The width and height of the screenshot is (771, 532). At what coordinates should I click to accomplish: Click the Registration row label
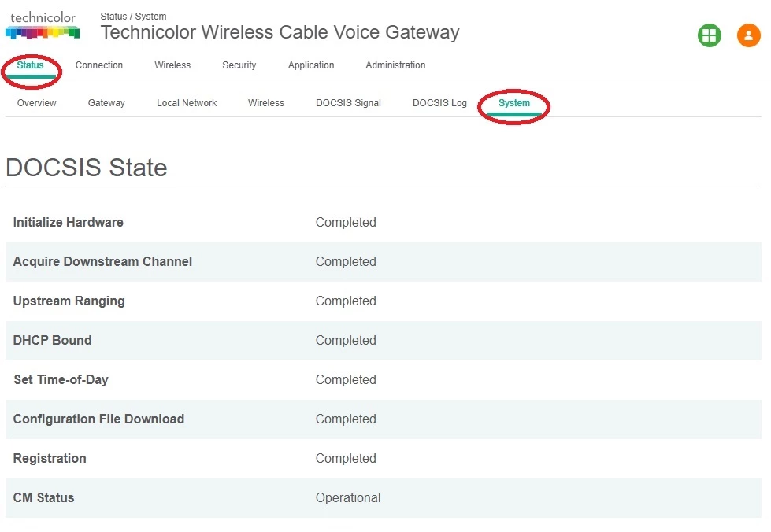click(x=50, y=458)
